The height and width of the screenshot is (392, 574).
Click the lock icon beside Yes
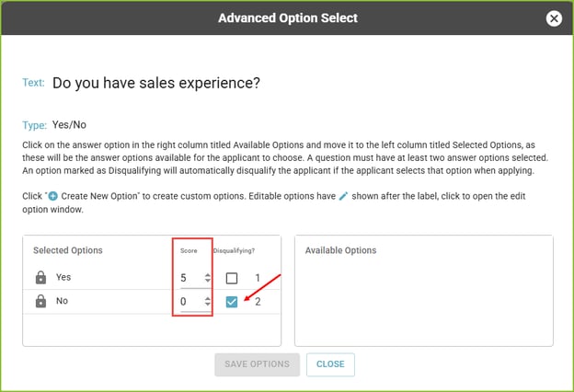coord(40,277)
